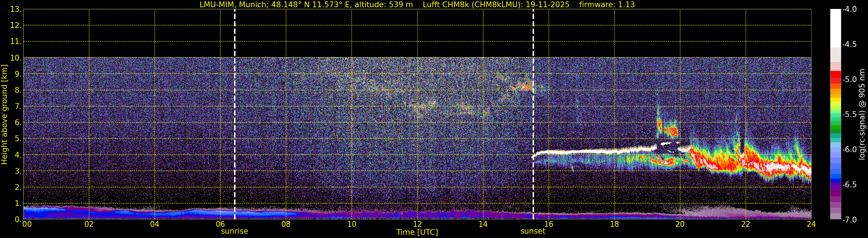Click the "log(rc-signal) @ 905 nm" colorbar title
The width and height of the screenshot is (868, 238).
(862, 114)
